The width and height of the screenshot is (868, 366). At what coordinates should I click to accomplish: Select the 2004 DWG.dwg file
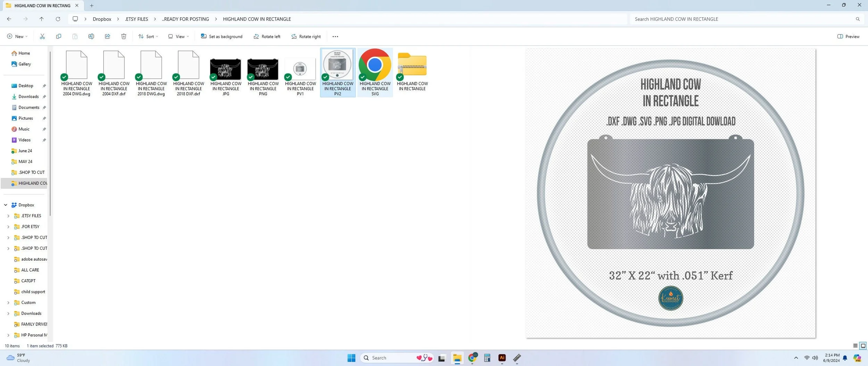point(77,73)
